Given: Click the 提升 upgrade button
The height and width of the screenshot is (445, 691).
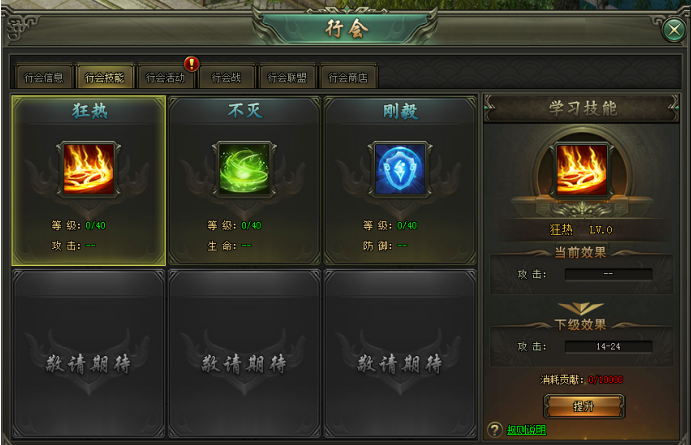Looking at the screenshot, I should (584, 406).
